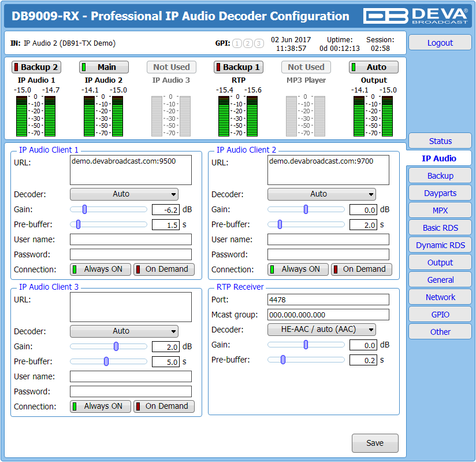Click the Not Used button above MP3 Player
This screenshot has height=462, width=476.
(x=306, y=67)
